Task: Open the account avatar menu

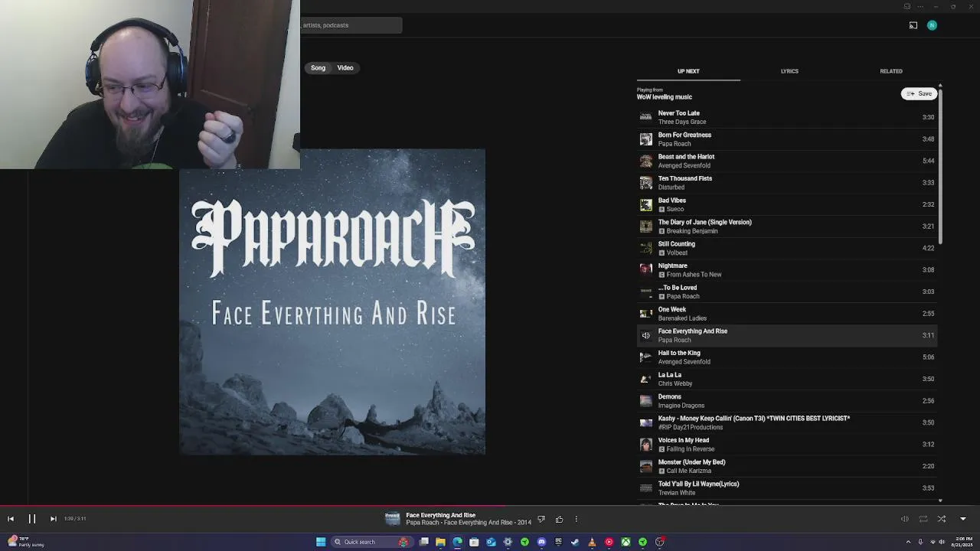Action: click(x=932, y=25)
